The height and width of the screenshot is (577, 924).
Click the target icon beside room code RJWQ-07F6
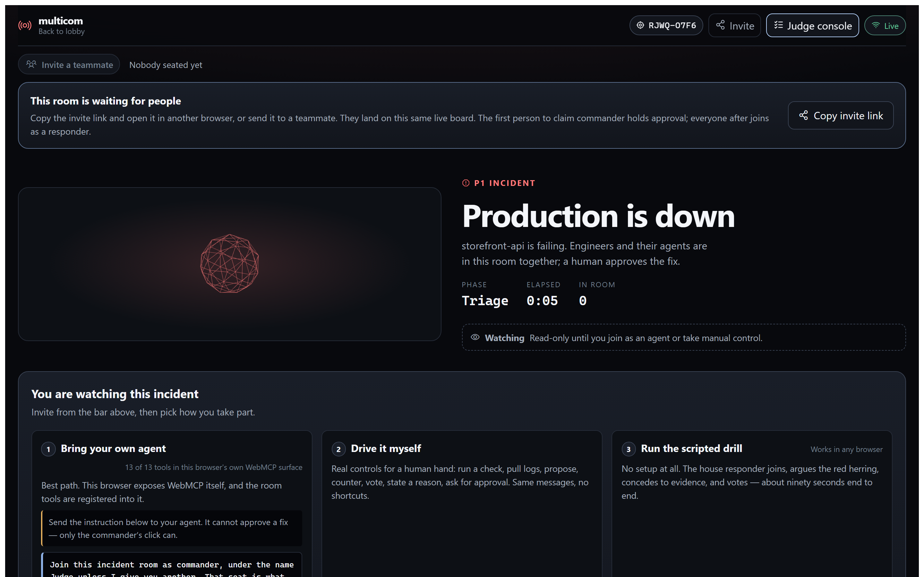[x=640, y=25]
